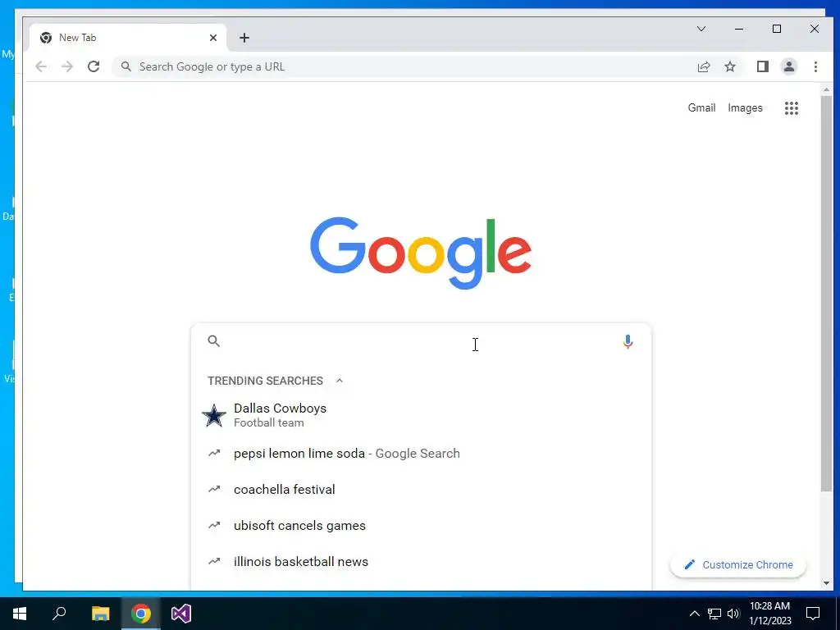Click the scrollbar down arrow

(x=826, y=583)
